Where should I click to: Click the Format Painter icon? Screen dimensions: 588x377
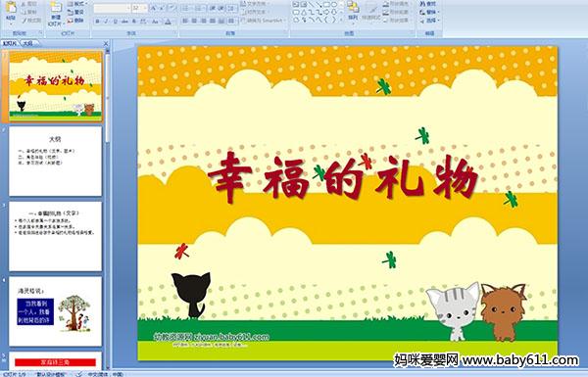(x=31, y=21)
